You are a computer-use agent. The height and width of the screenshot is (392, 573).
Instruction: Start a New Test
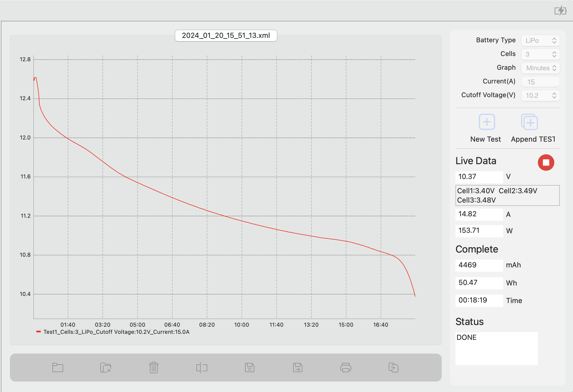tap(486, 122)
